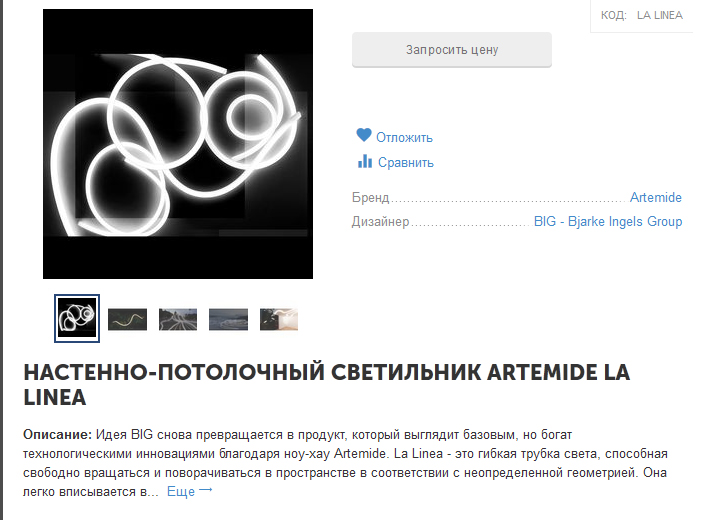
Task: Click the arrow icon after Еще
Action: pos(206,491)
